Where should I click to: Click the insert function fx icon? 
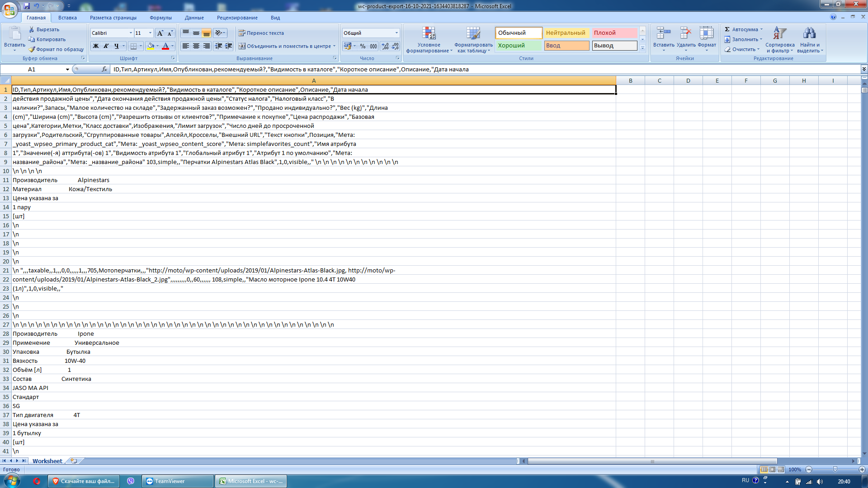104,70
